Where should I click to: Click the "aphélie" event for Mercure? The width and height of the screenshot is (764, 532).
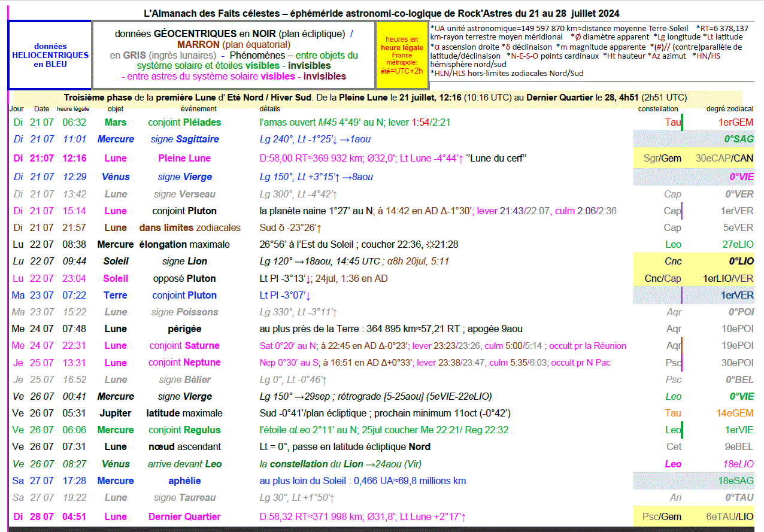click(184, 481)
